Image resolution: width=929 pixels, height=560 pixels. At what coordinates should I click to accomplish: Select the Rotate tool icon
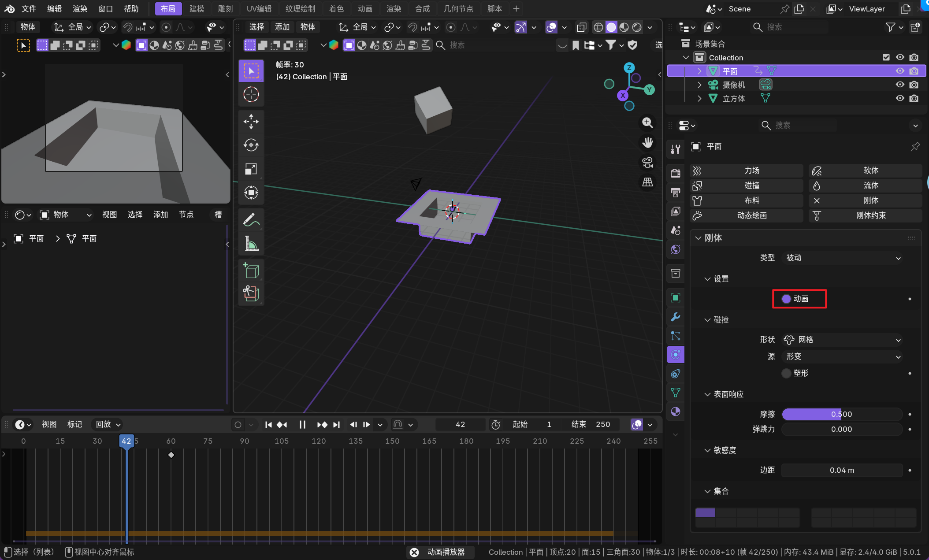coord(251,145)
